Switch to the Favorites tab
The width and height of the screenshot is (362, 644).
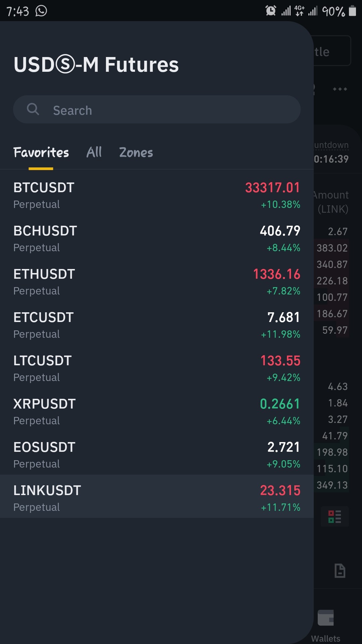click(x=41, y=152)
